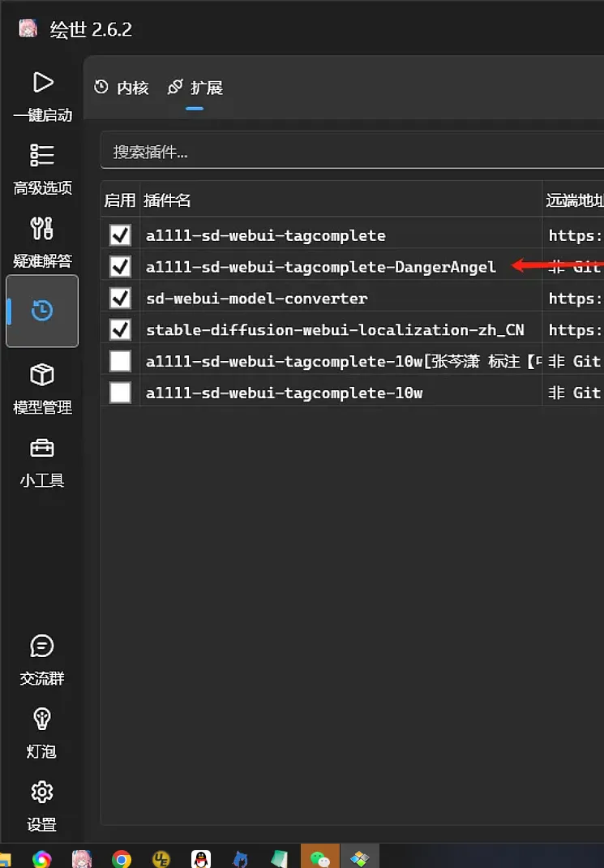Viewport: 604px width, 868px height.
Task: Select the version management clock icon
Action: click(x=42, y=311)
